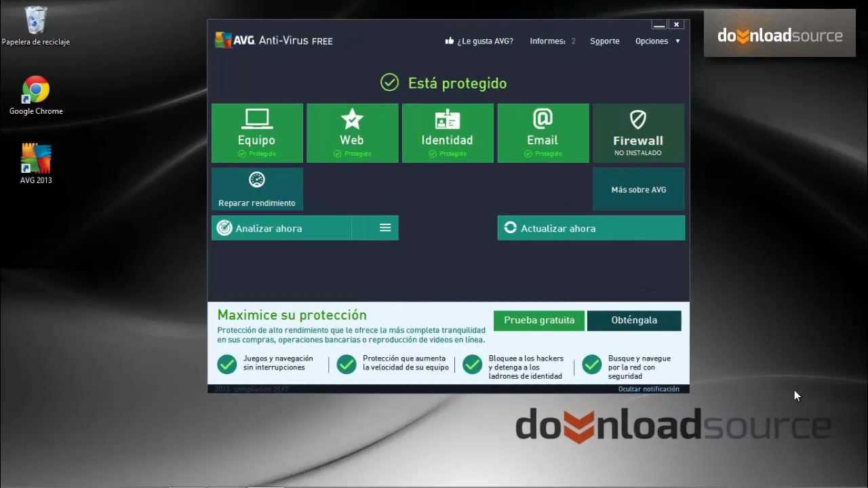Select the Papelera de reciclaje desktop icon
868x488 pixels.
point(36,26)
